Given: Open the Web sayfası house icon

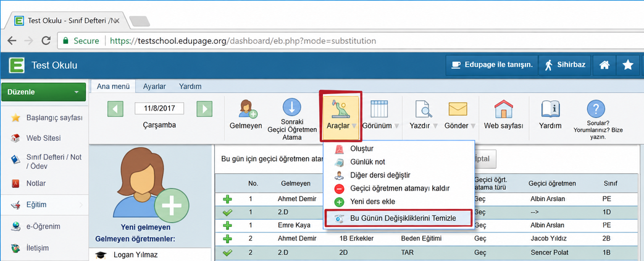Looking at the screenshot, I should pos(503,109).
